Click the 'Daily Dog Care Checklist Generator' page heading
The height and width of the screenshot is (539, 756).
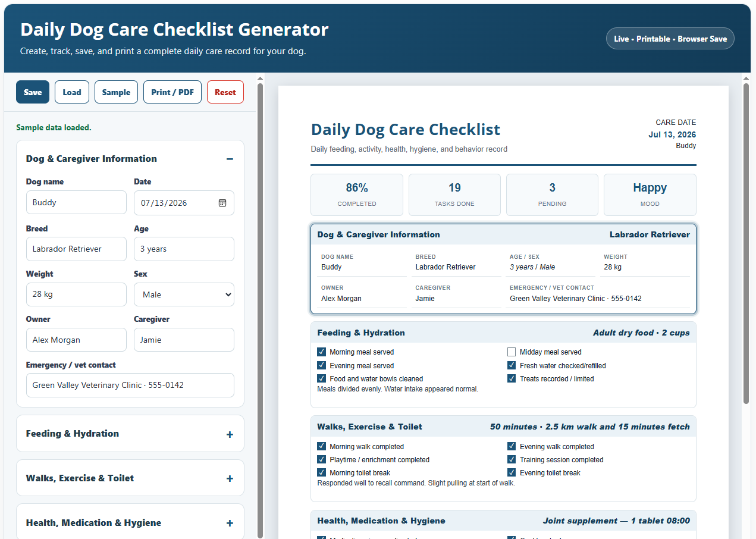point(174,29)
